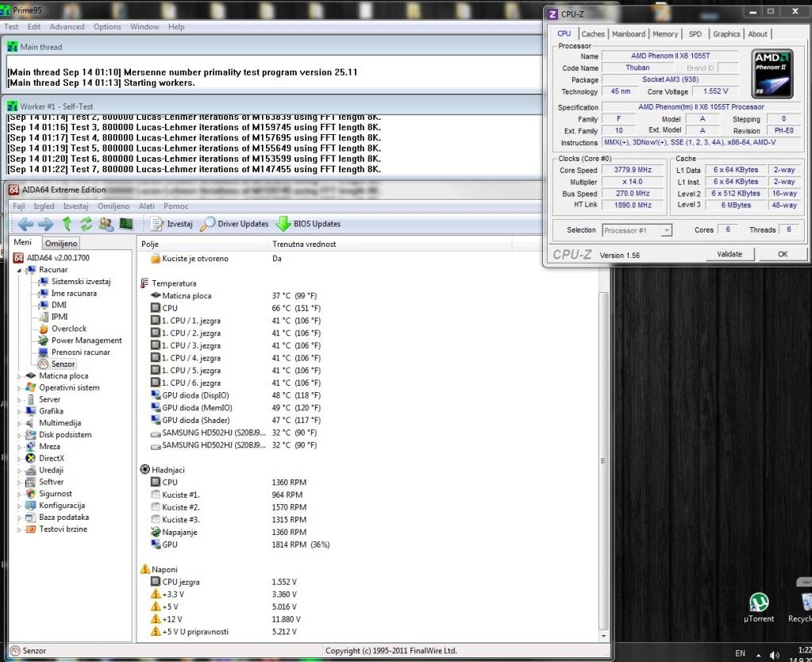
Task: Click the AIDA64 back arrow icon
Action: [25, 224]
